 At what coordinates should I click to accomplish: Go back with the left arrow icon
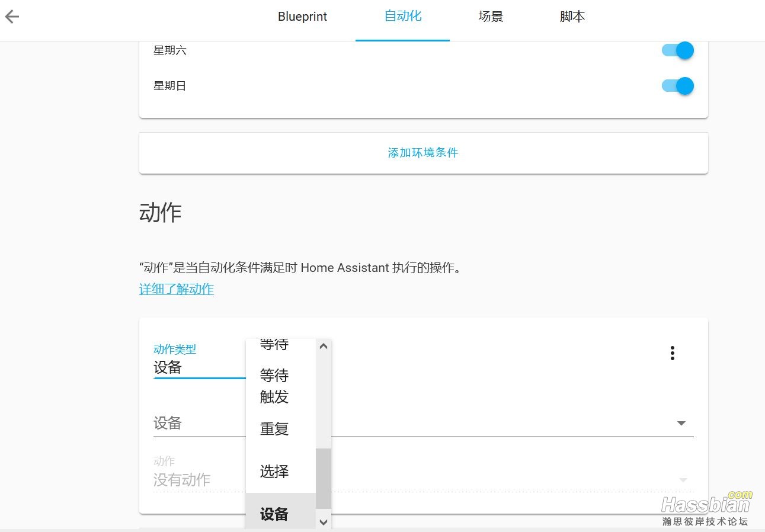(12, 17)
